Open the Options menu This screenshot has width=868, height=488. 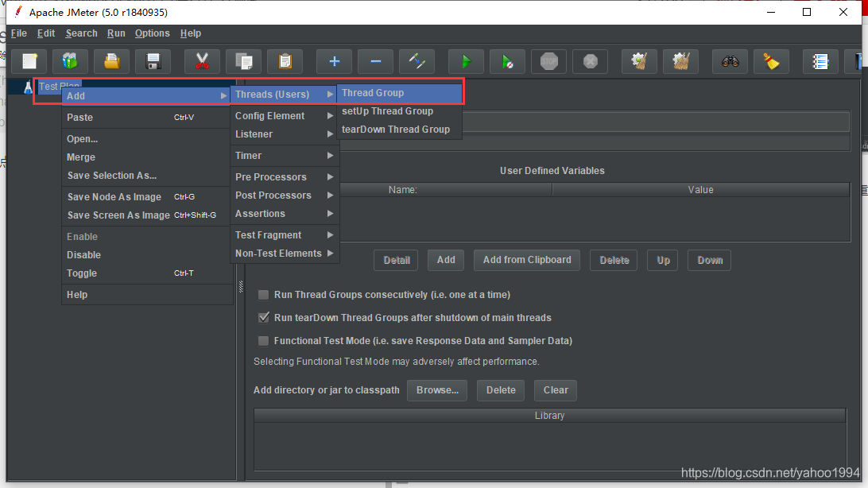point(153,33)
